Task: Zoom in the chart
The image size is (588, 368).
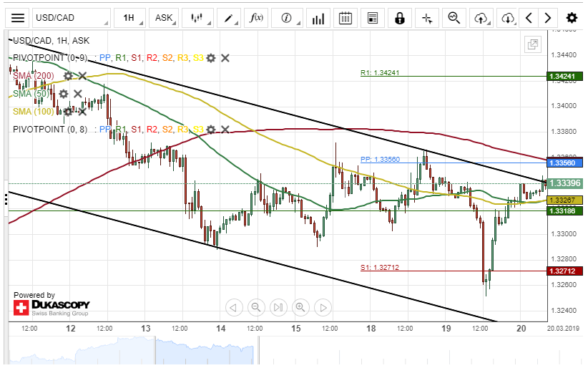Action: (x=300, y=308)
